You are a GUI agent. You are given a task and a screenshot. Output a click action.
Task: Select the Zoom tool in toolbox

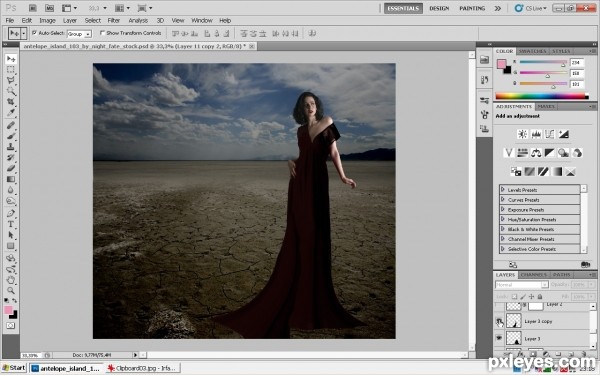[x=11, y=291]
